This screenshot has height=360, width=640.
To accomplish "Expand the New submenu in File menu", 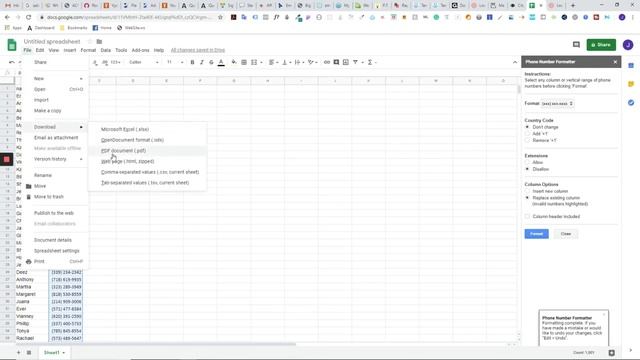I will [x=56, y=79].
